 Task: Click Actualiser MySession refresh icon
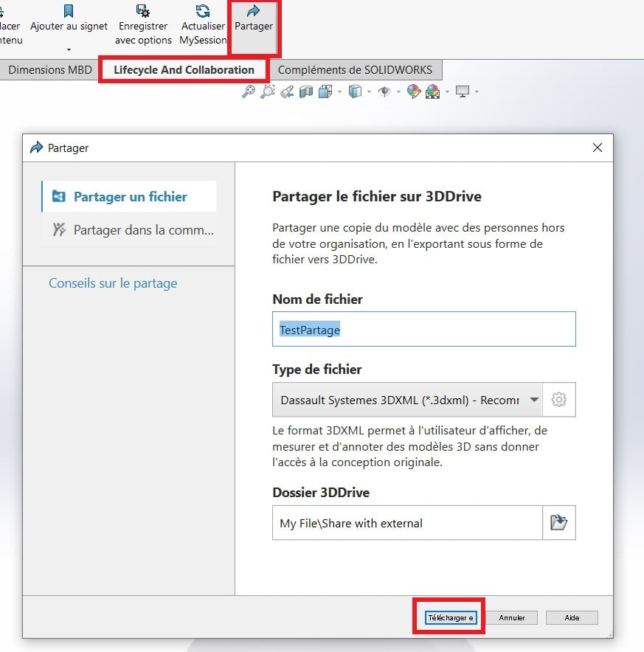[x=203, y=11]
